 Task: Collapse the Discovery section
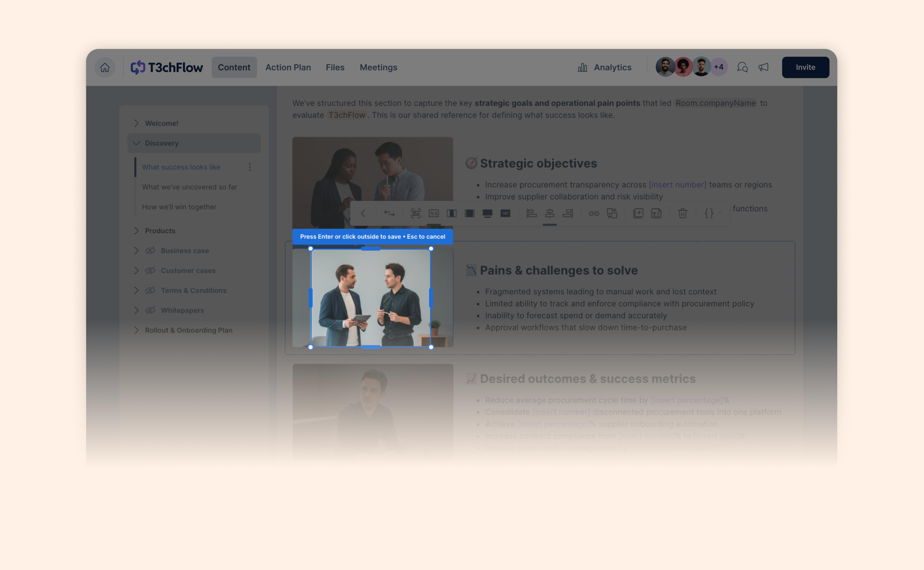point(137,143)
